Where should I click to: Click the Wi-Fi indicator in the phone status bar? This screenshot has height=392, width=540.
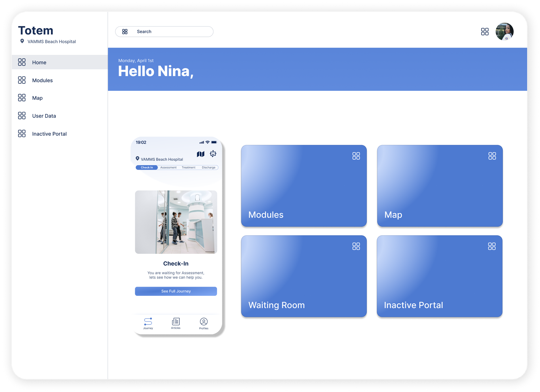(x=208, y=142)
